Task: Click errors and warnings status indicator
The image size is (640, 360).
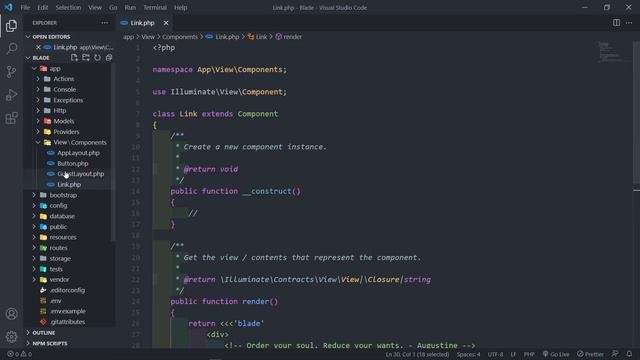Action: pos(19,354)
